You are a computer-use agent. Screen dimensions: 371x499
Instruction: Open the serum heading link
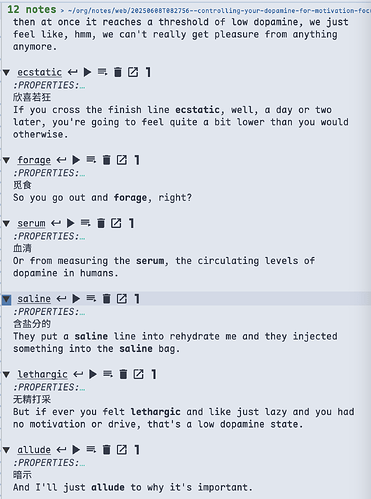pos(31,223)
